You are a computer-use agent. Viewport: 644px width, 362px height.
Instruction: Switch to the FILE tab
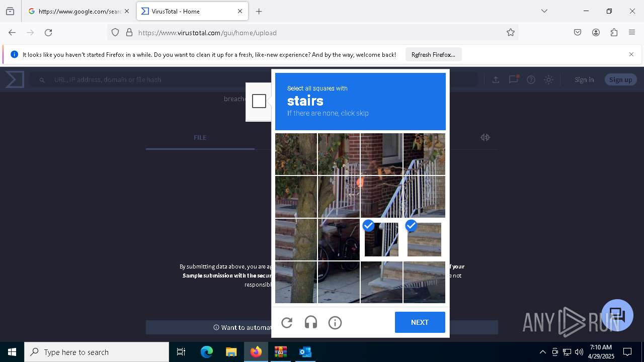[200, 138]
